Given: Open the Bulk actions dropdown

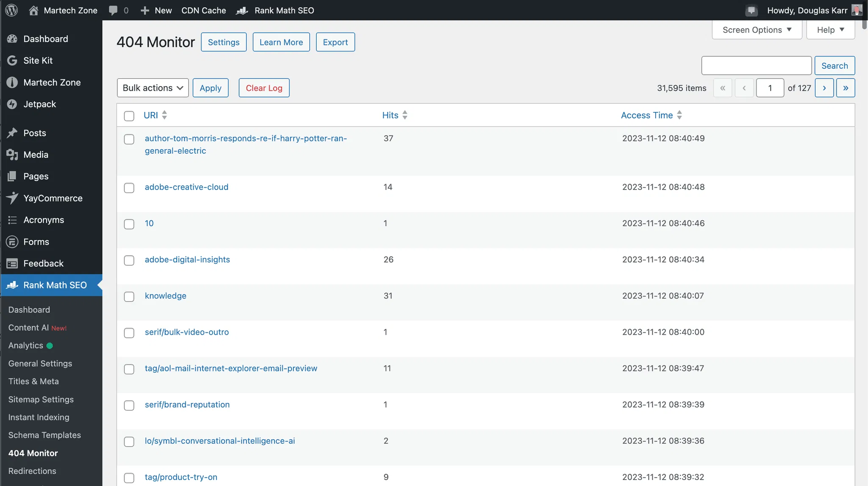Looking at the screenshot, I should click(153, 88).
